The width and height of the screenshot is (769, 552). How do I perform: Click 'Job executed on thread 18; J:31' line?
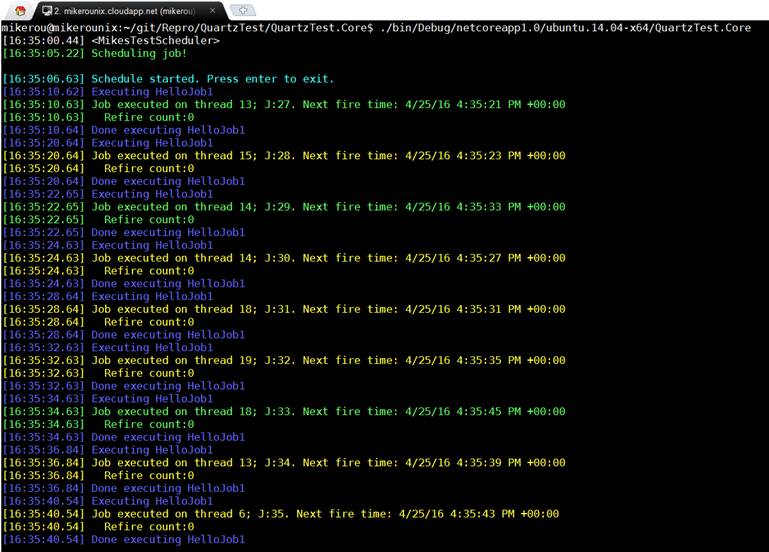pos(284,309)
